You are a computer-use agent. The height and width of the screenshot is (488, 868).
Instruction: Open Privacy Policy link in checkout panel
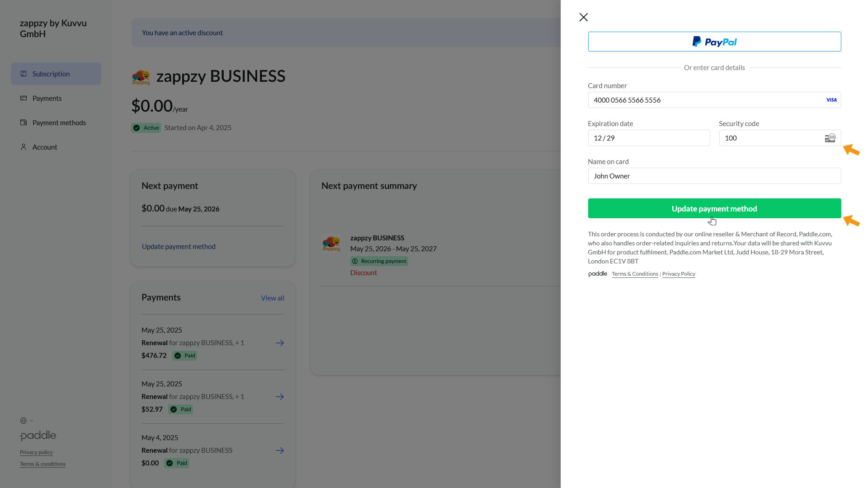[678, 274]
